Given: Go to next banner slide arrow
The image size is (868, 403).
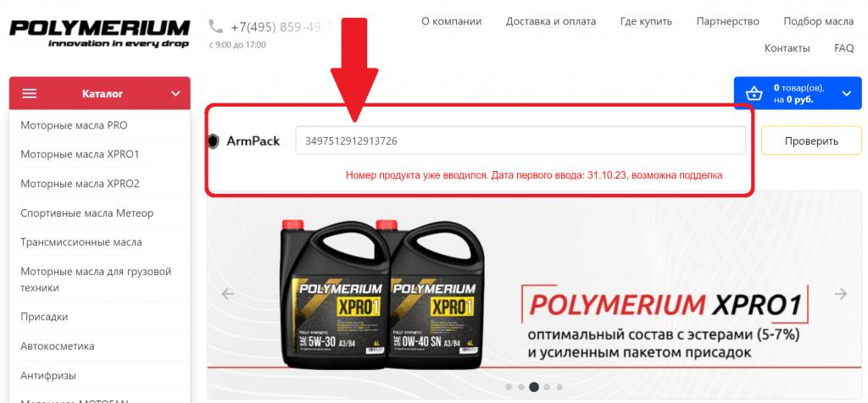Looking at the screenshot, I should pos(840,294).
